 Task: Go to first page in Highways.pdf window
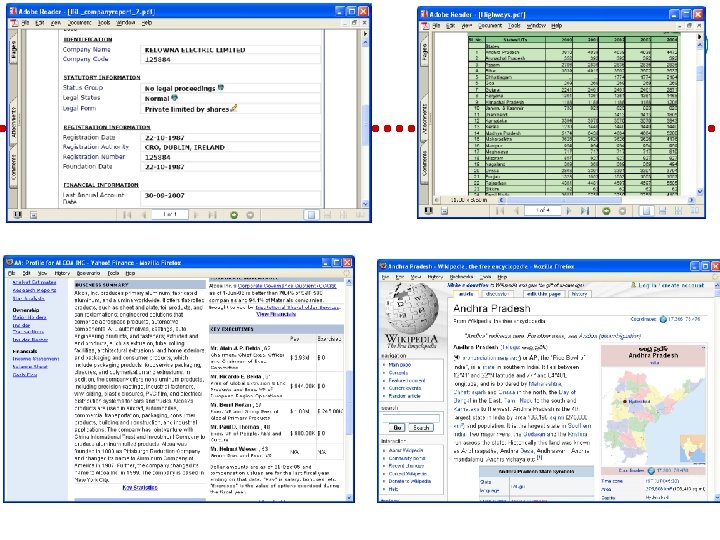point(500,211)
